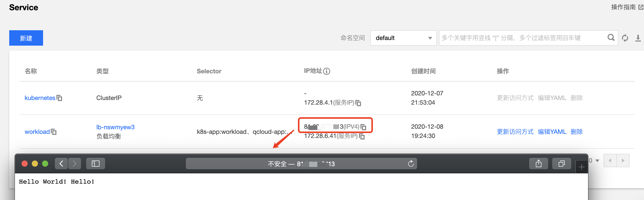
Task: Click the 2020-12-07 creation time cell
Action: [427, 98]
